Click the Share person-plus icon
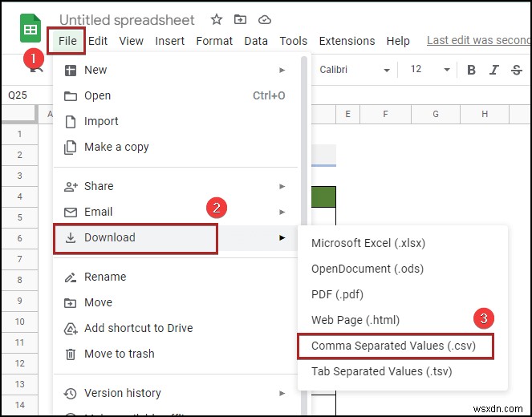 point(71,187)
